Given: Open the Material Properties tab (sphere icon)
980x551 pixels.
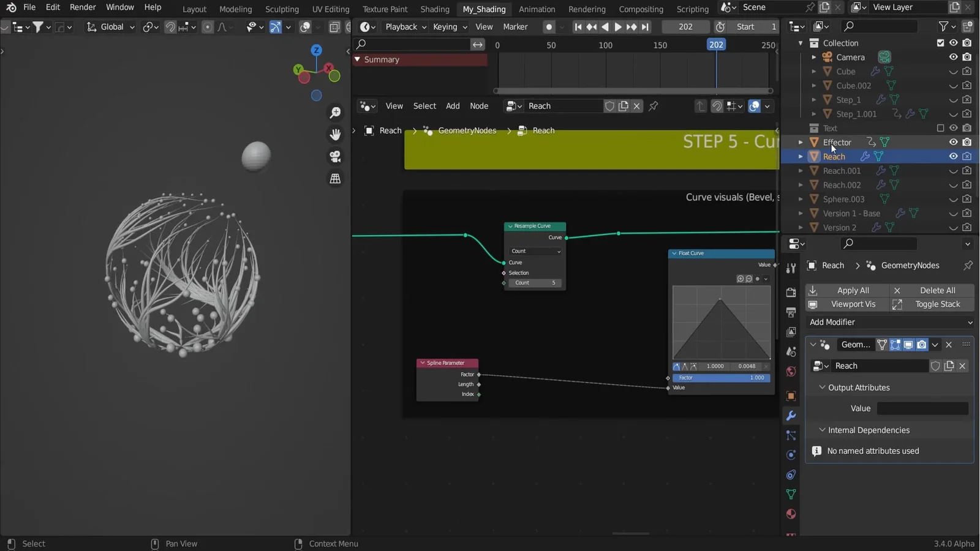Looking at the screenshot, I should point(791,514).
